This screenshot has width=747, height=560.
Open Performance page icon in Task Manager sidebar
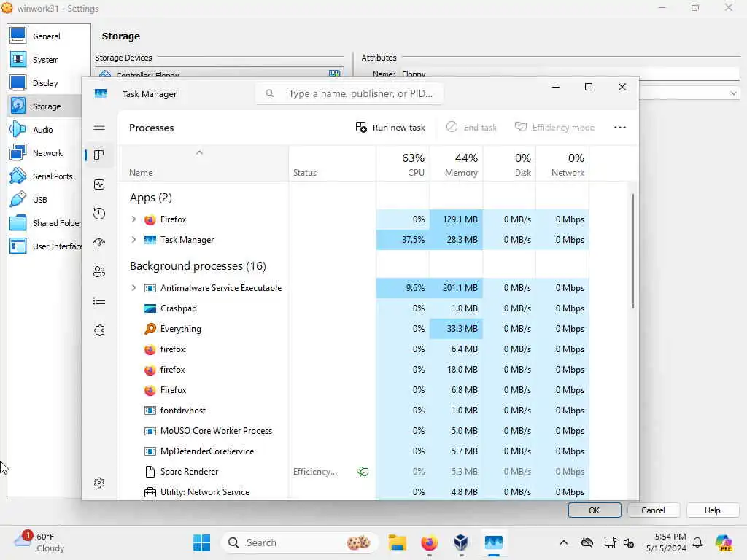[x=99, y=184]
